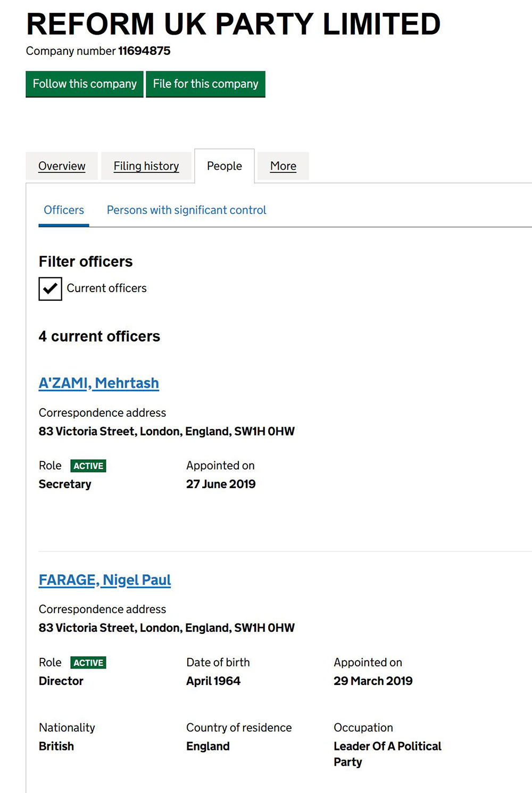Click the 4 current officers heading
This screenshot has width=532, height=793.
pos(99,336)
